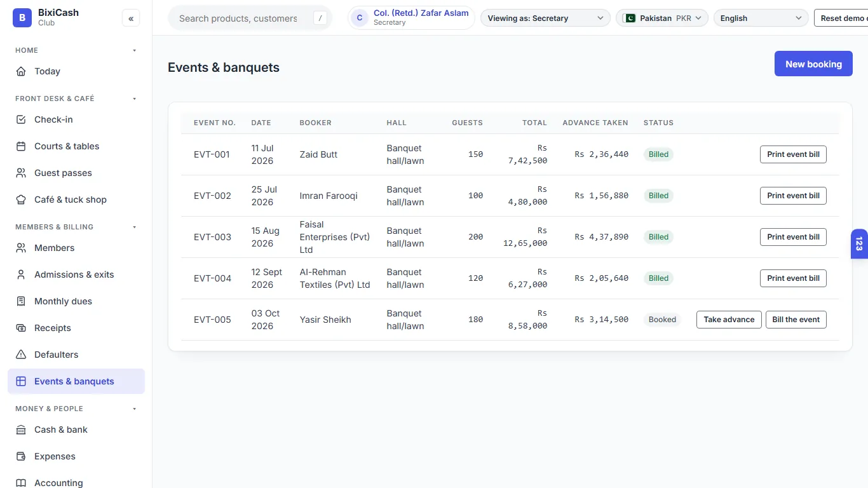The width and height of the screenshot is (868, 488).
Task: Open the English language dropdown
Action: (761, 18)
